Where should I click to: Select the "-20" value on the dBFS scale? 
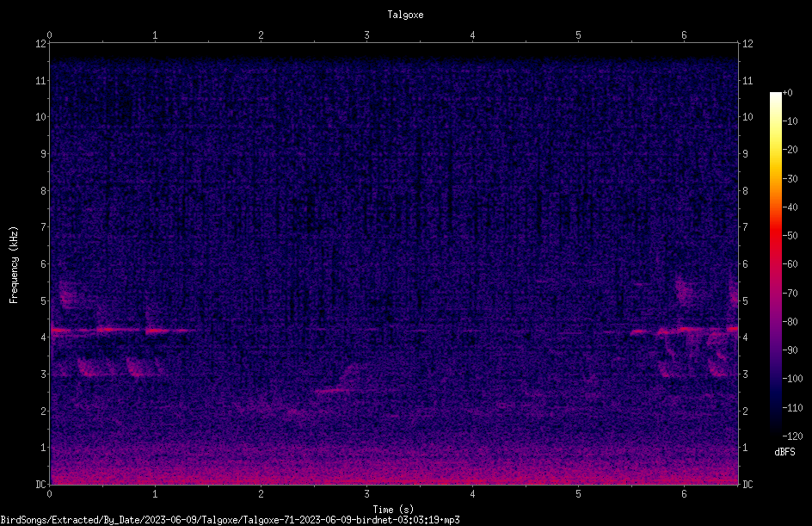pyautogui.click(x=790, y=150)
